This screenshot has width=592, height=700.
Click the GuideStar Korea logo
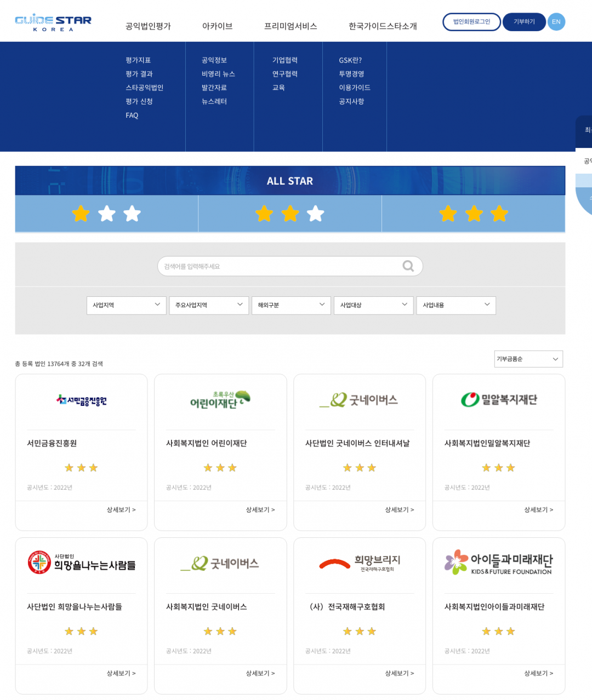[x=53, y=22]
